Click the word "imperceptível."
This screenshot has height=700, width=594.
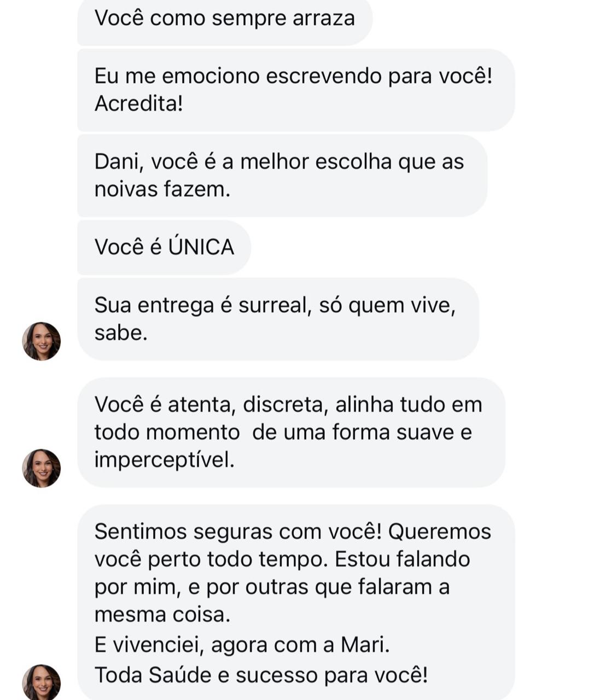click(164, 460)
